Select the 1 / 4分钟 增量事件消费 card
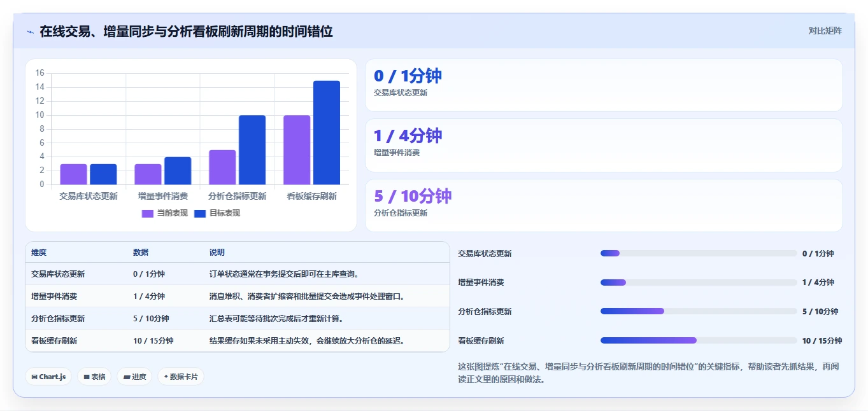Image resolution: width=868 pixels, height=411 pixels. pyautogui.click(x=604, y=145)
